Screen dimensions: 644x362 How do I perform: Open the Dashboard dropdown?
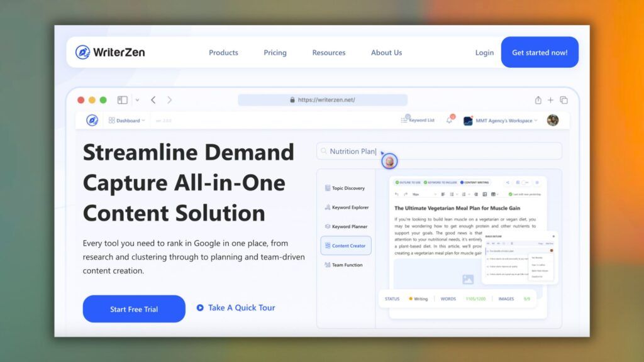[x=127, y=120]
